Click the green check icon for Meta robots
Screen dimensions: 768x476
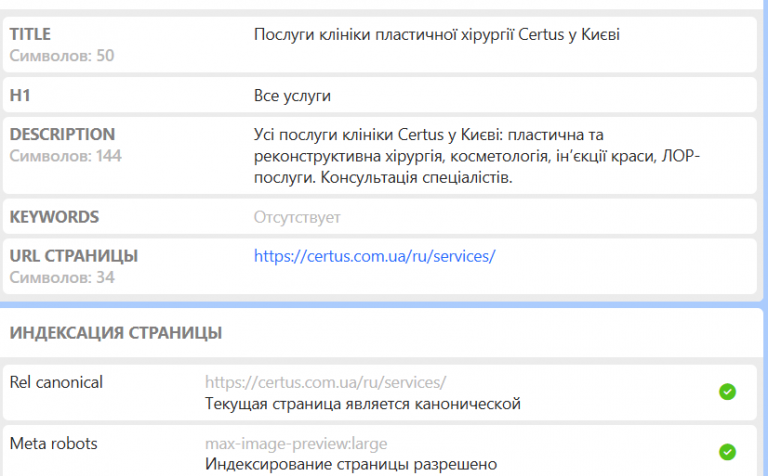(x=727, y=452)
